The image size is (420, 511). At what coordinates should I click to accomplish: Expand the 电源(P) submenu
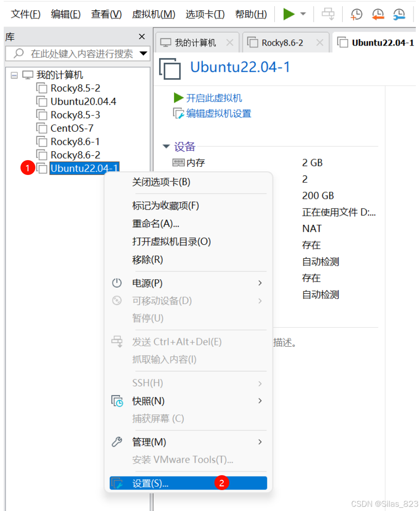pos(188,283)
